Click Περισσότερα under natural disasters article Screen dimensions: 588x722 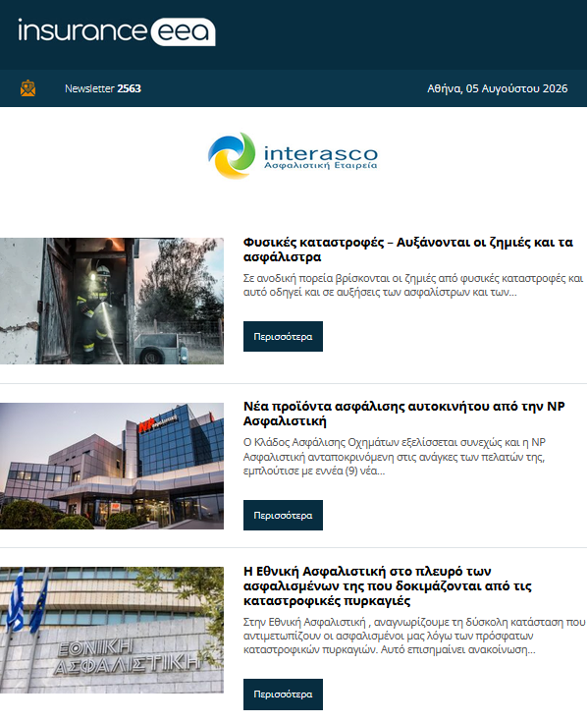click(283, 337)
